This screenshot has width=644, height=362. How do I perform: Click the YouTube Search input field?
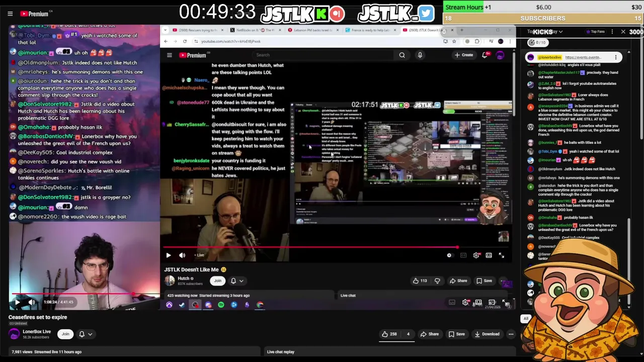pyautogui.click(x=322, y=55)
